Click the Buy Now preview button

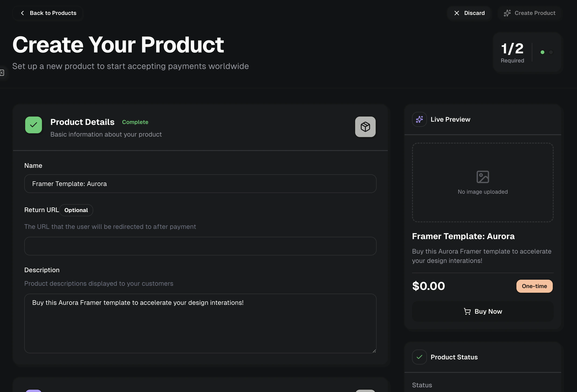coord(488,311)
